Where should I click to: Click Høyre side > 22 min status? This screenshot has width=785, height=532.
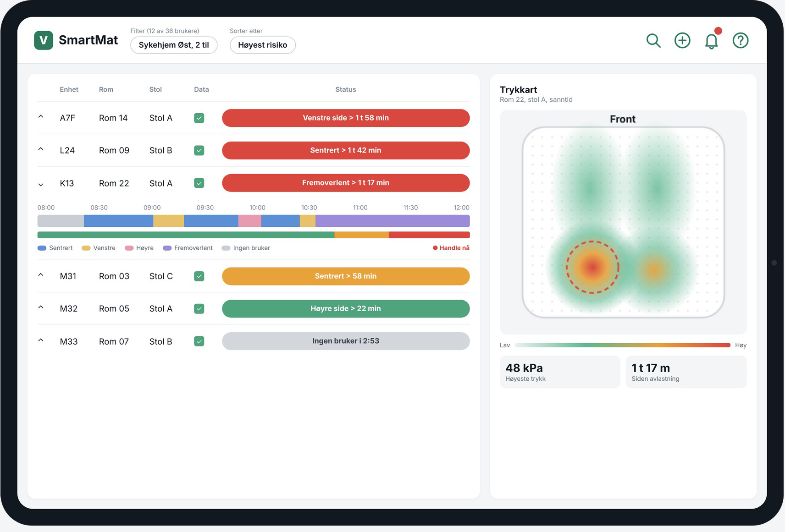coord(346,308)
